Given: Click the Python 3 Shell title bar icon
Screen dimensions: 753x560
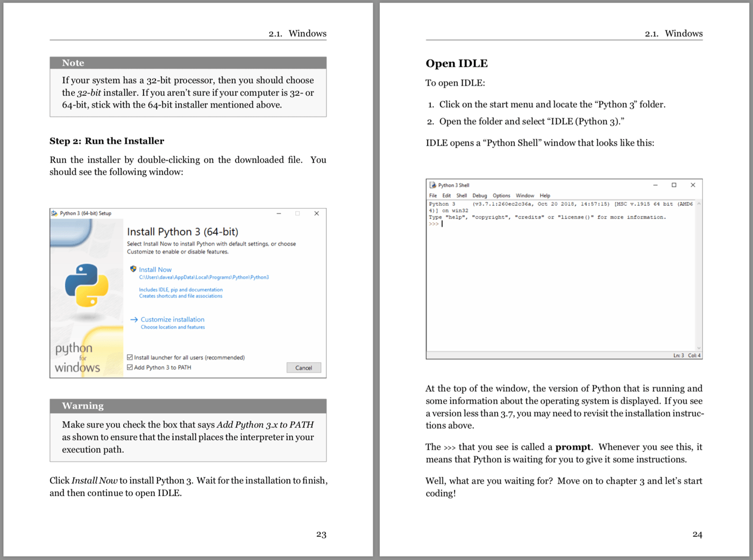Looking at the screenshot, I should (432, 185).
